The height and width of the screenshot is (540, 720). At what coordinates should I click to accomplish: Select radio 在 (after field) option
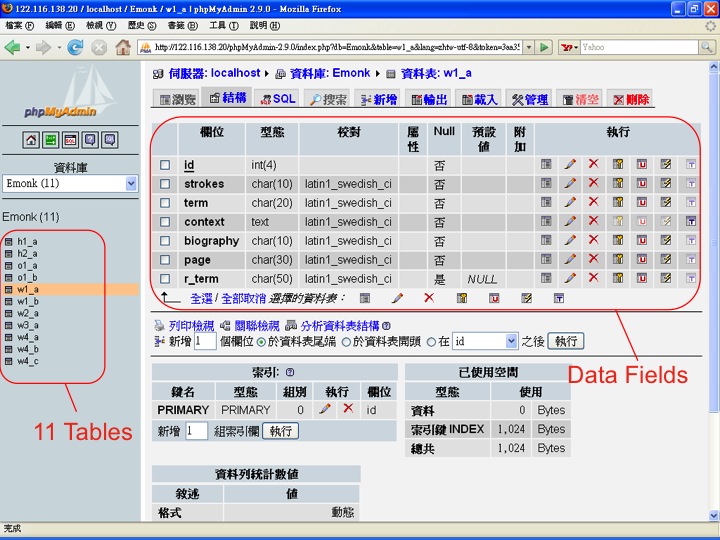click(431, 342)
